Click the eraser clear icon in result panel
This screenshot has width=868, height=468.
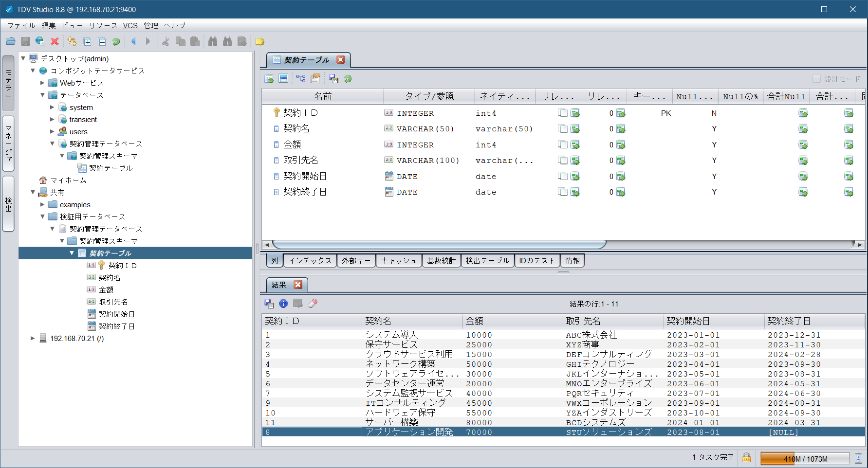click(313, 304)
